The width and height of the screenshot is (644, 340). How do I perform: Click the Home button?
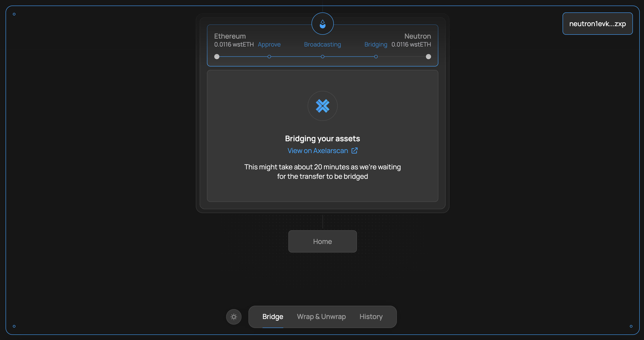tap(322, 241)
